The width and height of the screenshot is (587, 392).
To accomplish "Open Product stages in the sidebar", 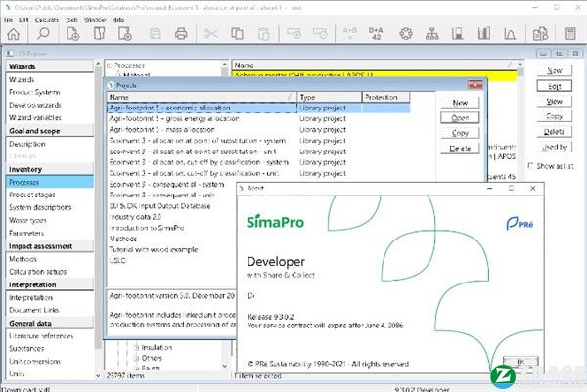I will pyautogui.click(x=32, y=195).
